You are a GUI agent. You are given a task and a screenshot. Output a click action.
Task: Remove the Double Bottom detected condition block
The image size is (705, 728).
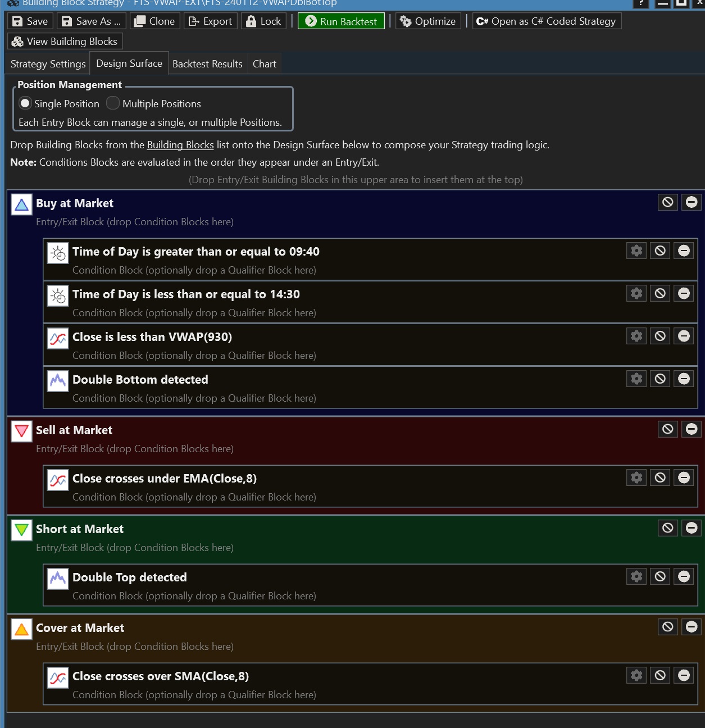click(x=684, y=379)
